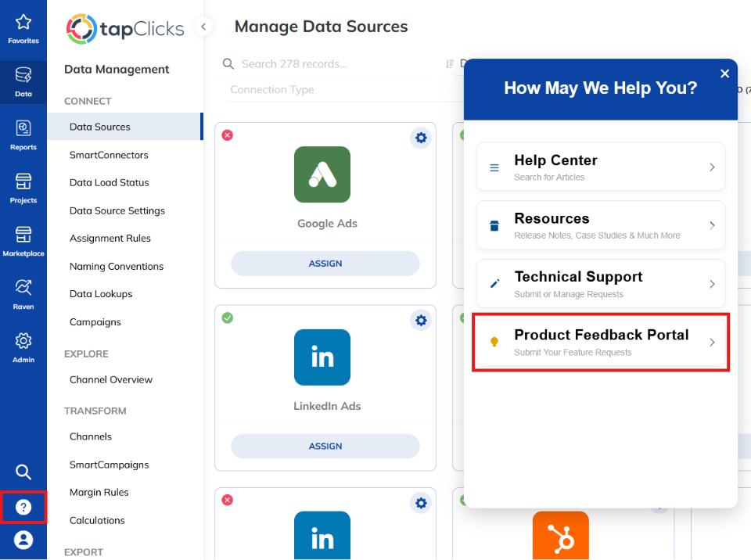Click the help question mark icon
The width and height of the screenshot is (751, 560).
tap(23, 507)
